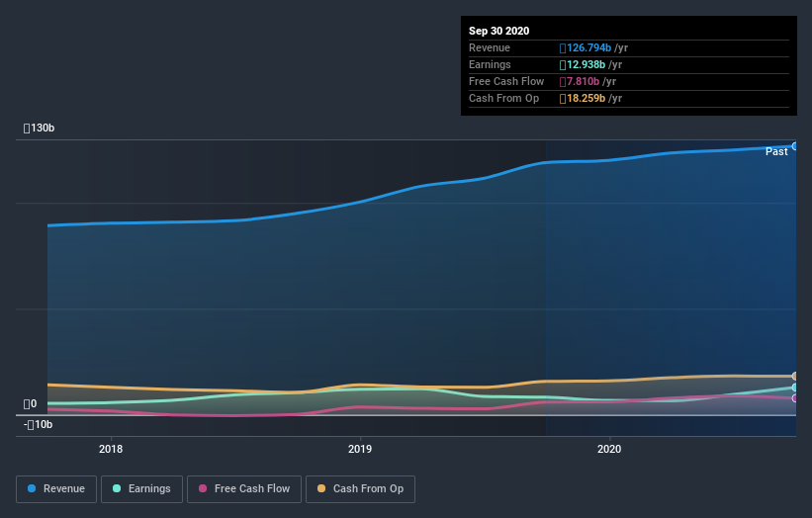
Task: Click the Free Cash Flow endpoint marker
Action: (795, 398)
